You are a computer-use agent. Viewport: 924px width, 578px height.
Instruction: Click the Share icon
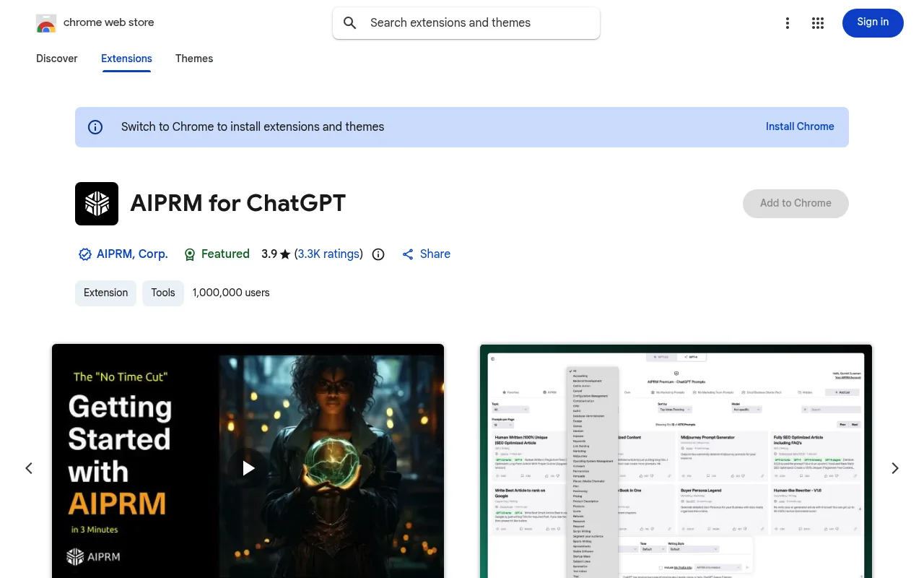click(x=408, y=254)
